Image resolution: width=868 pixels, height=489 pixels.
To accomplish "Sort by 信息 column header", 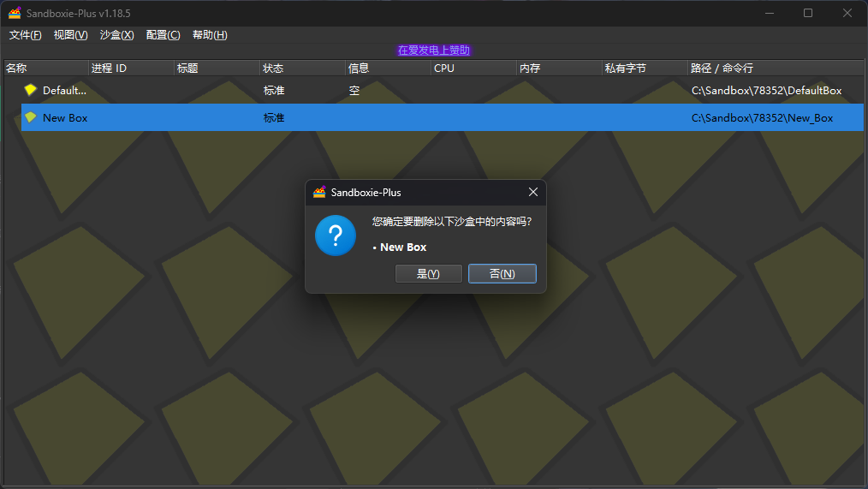I will (389, 69).
